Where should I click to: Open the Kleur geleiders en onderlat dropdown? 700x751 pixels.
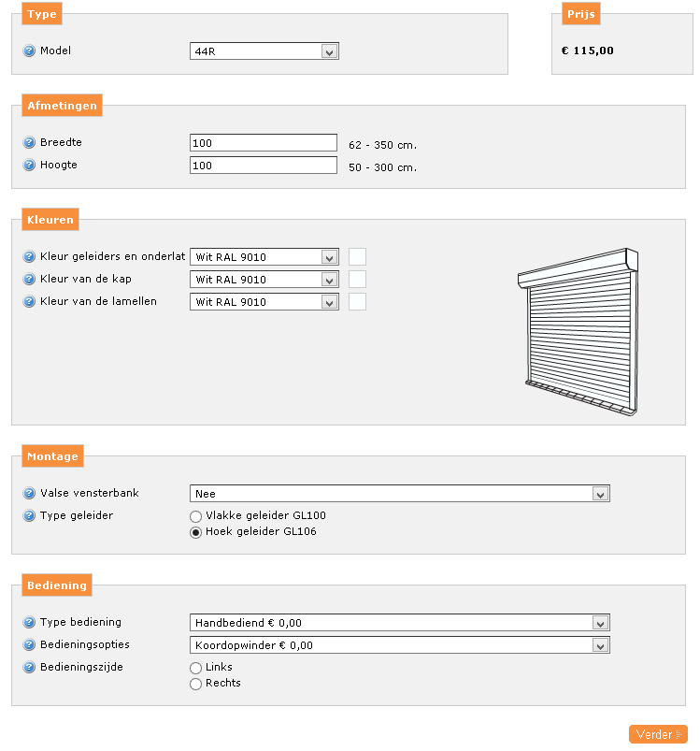point(264,257)
